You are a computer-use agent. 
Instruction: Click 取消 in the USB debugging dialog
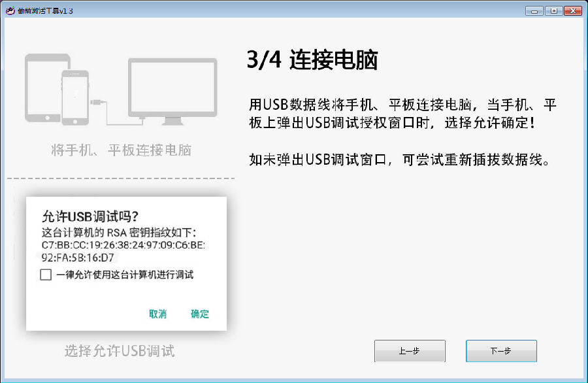click(158, 314)
